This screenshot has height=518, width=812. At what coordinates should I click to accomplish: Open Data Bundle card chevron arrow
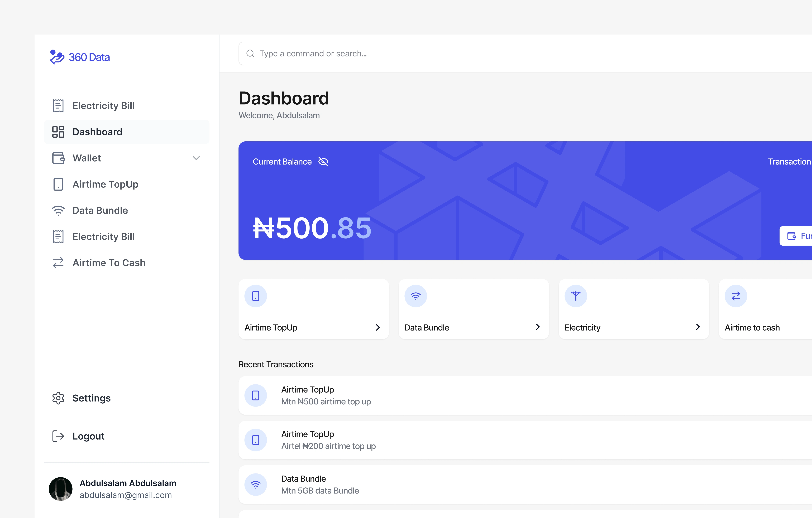(538, 327)
